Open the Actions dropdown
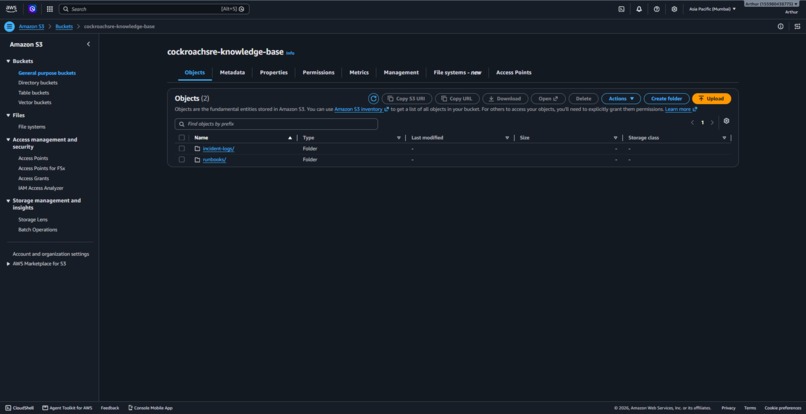 [621, 99]
